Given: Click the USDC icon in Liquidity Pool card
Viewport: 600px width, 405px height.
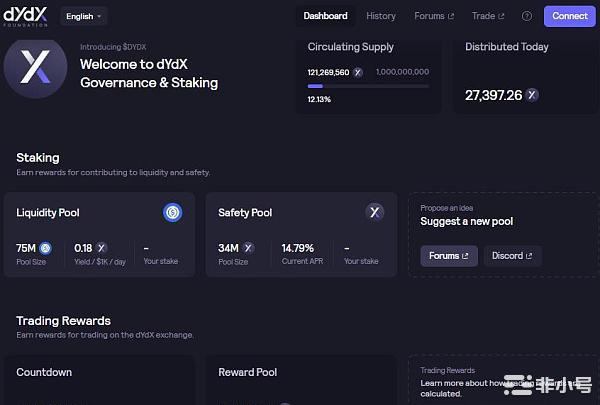Looking at the screenshot, I should click(x=173, y=212).
